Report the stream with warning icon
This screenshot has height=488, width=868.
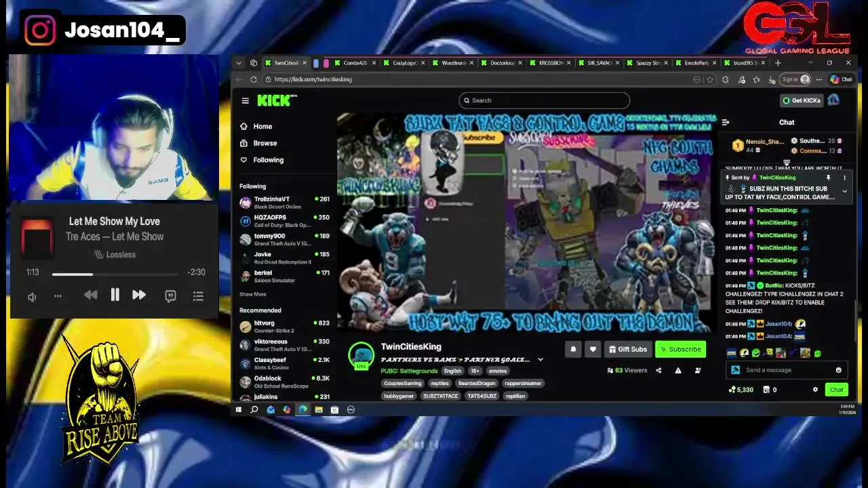[x=678, y=371]
